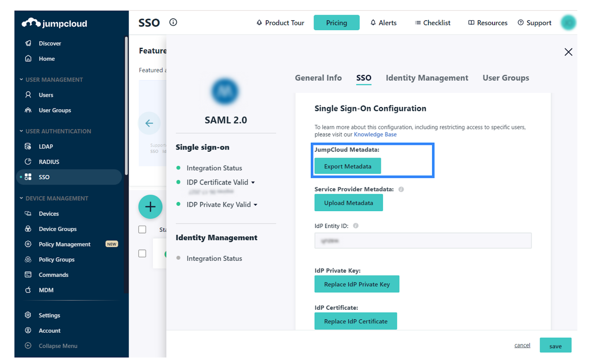Open the MDM page
This screenshot has height=364, width=592.
pyautogui.click(x=46, y=290)
